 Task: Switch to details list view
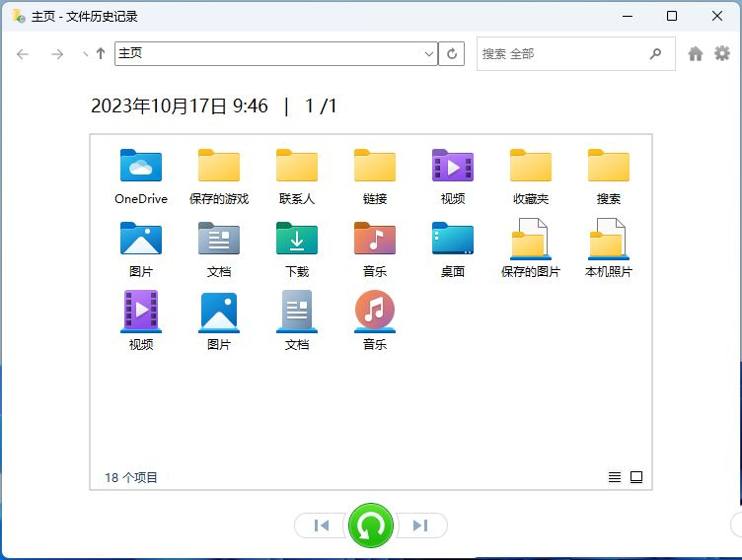coord(615,477)
